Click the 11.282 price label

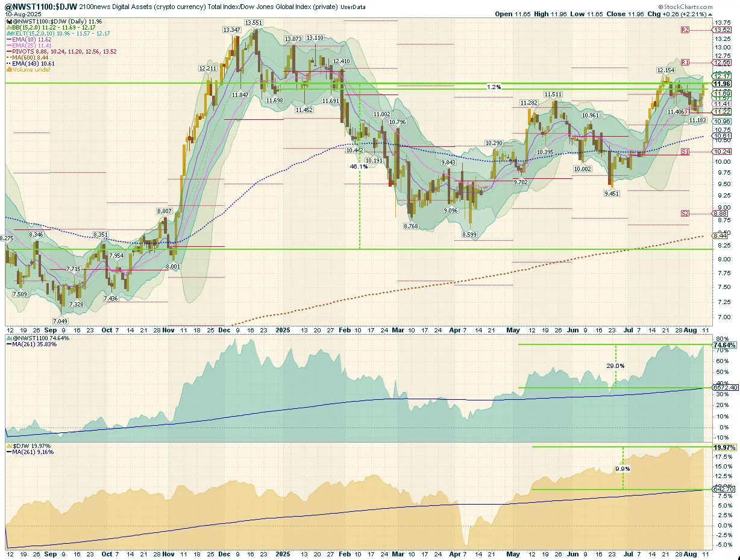pos(529,103)
